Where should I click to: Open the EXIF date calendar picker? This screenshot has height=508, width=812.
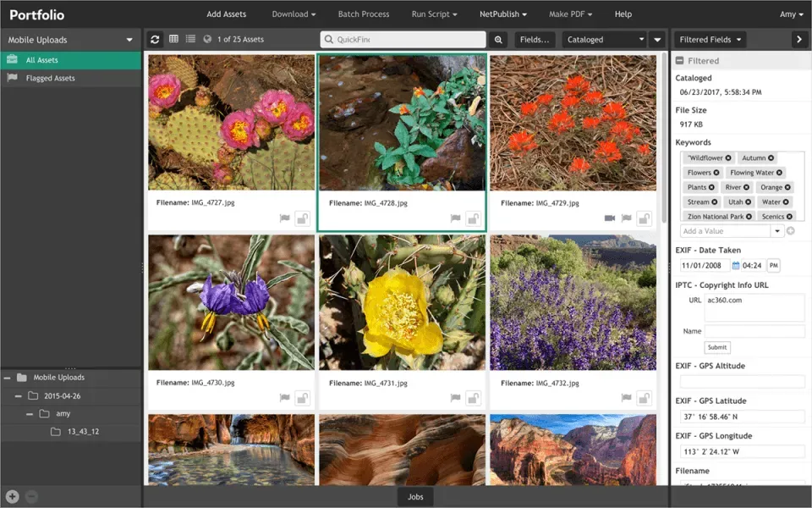735,265
